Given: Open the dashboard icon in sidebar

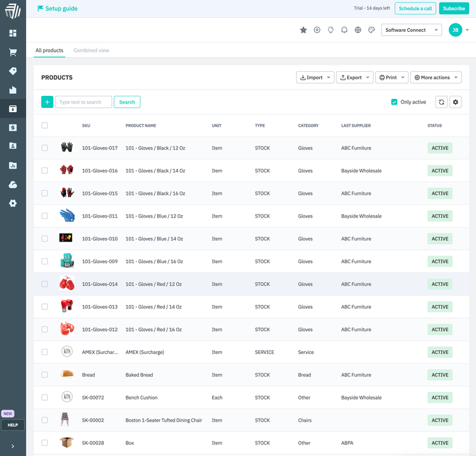Looking at the screenshot, I should (13, 33).
